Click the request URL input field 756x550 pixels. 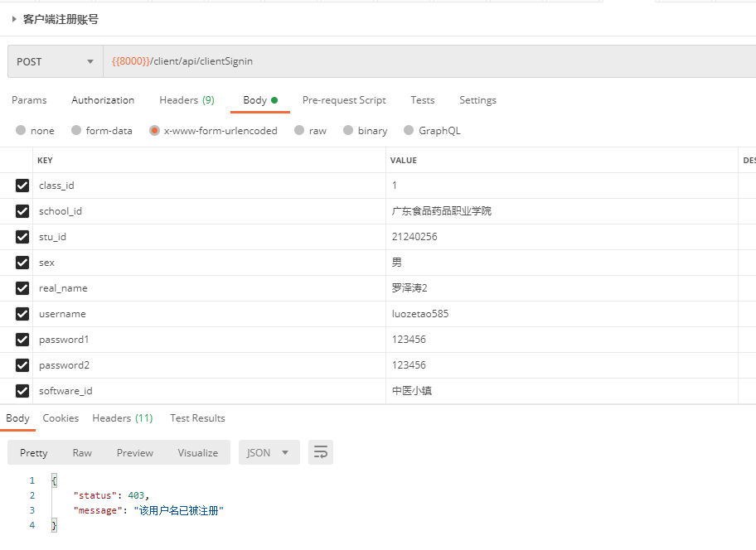click(414, 61)
